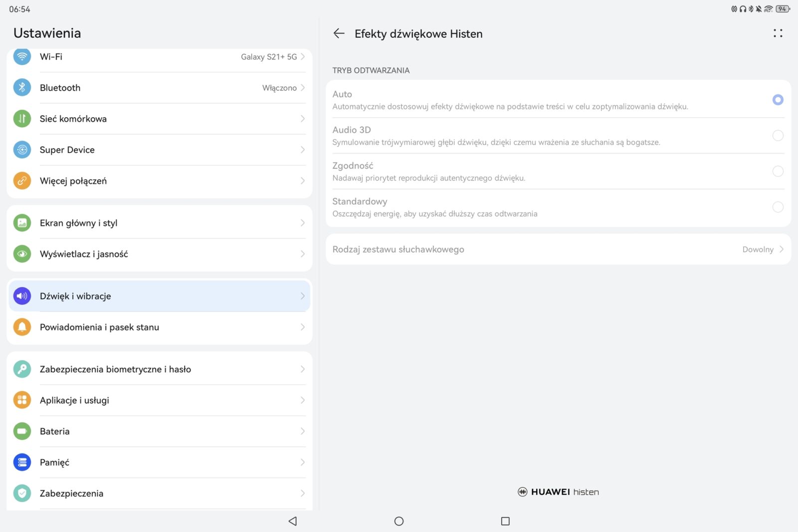Open the Dźwięk i wibracje menu item
The image size is (798, 532).
[160, 296]
